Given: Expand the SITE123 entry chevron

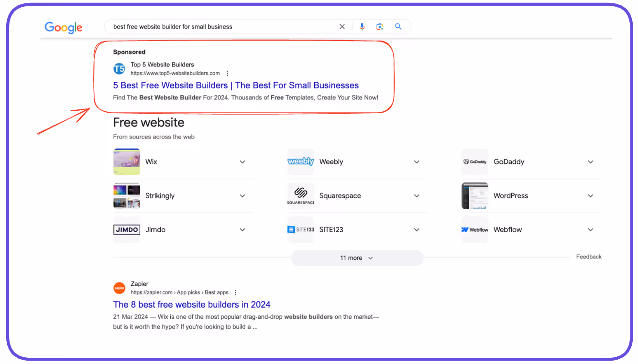Looking at the screenshot, I should (x=417, y=230).
